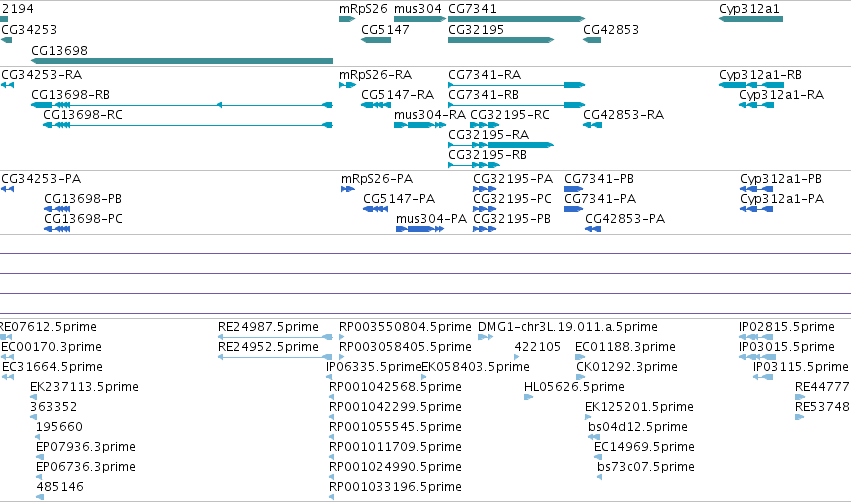Select the CG5147 gene label
This screenshot has width=851, height=502.
point(385,29)
